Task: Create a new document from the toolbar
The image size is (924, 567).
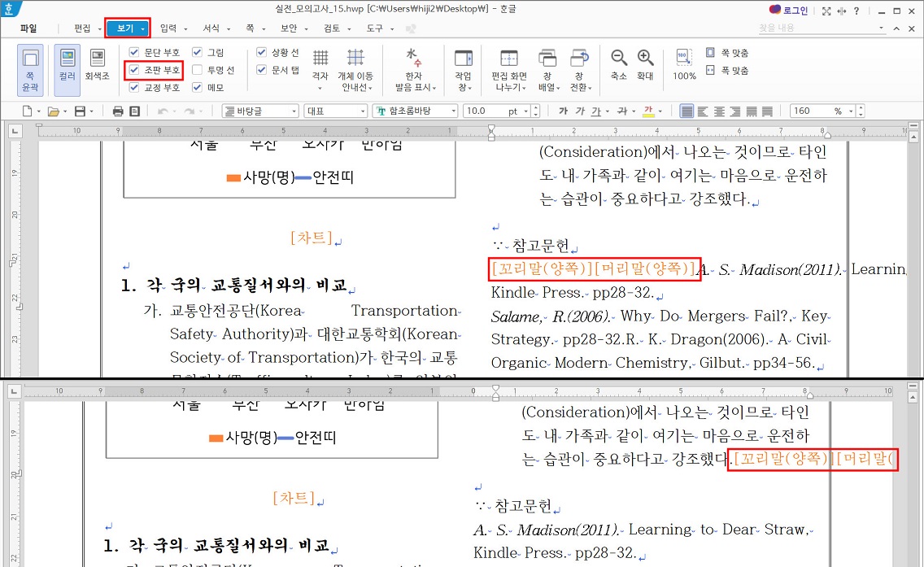Action: tap(27, 111)
